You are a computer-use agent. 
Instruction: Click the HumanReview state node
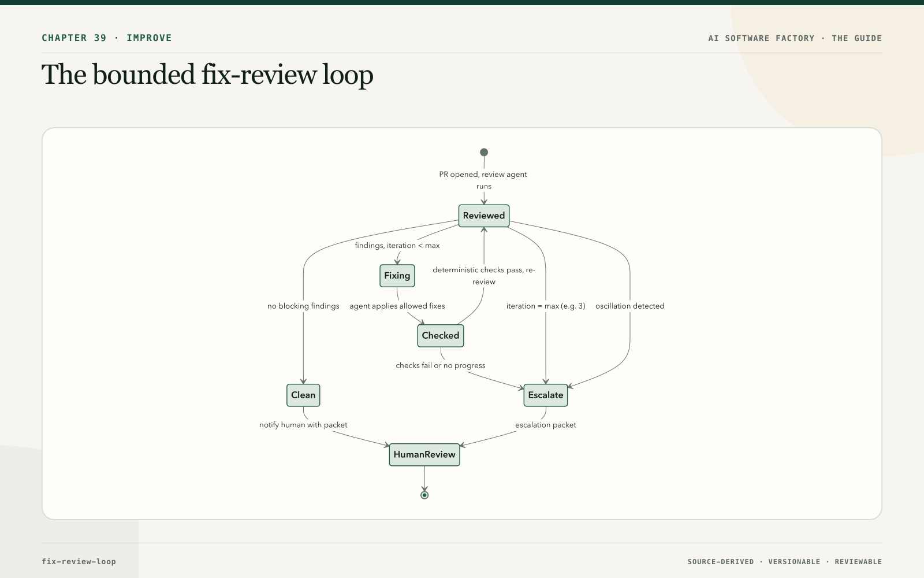tap(424, 455)
